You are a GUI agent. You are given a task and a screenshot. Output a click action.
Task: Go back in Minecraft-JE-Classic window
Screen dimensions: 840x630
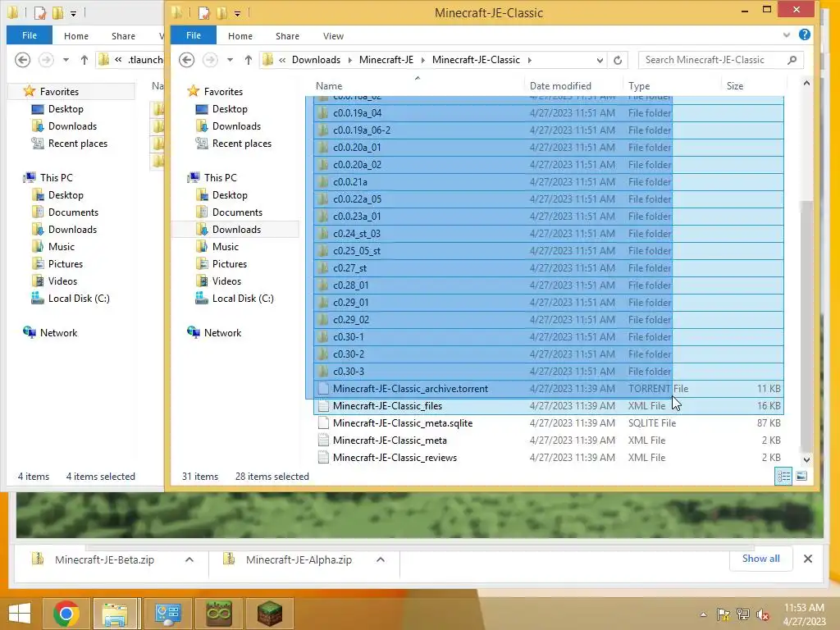(186, 59)
